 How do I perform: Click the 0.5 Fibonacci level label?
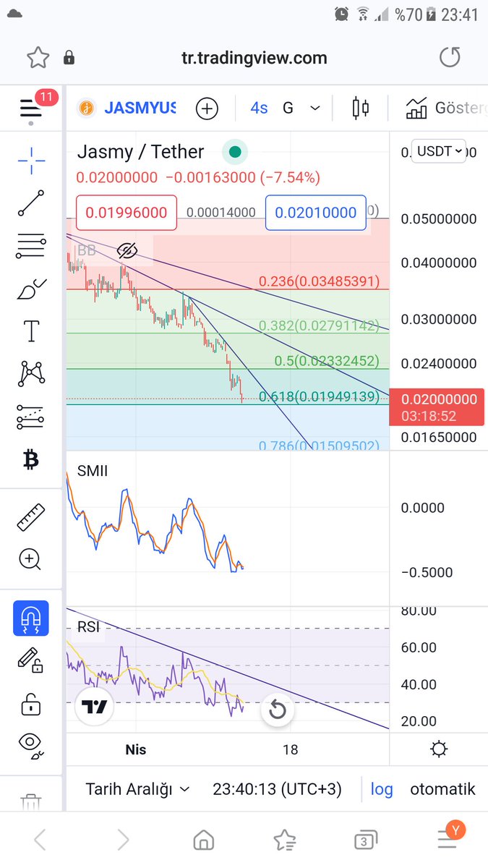pos(327,360)
